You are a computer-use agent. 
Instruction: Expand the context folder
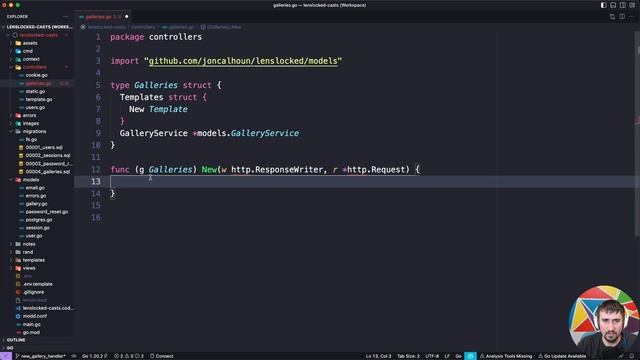(x=31, y=59)
